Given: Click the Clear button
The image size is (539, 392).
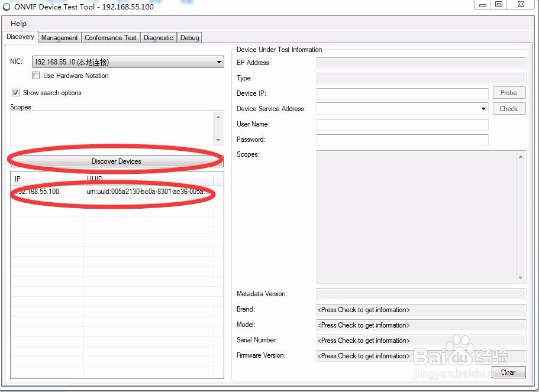Looking at the screenshot, I should pyautogui.click(x=509, y=372).
